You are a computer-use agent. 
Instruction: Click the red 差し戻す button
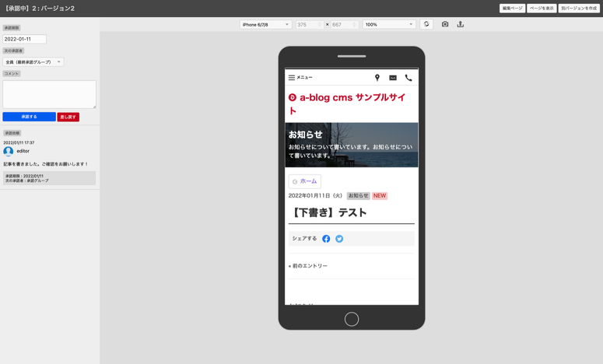click(x=68, y=117)
